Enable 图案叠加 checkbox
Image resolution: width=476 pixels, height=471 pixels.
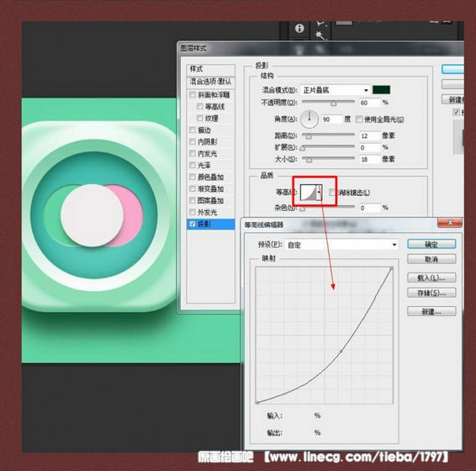[192, 200]
